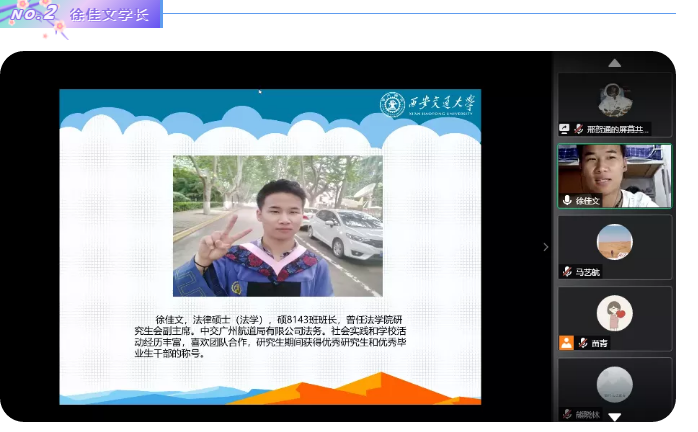This screenshot has width=698, height=432.
Task: Click the muted mic icon on the top participant tile
Action: (578, 129)
